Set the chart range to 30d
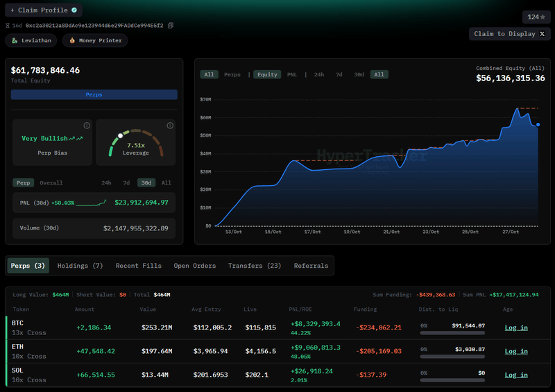The image size is (555, 392). (359, 74)
